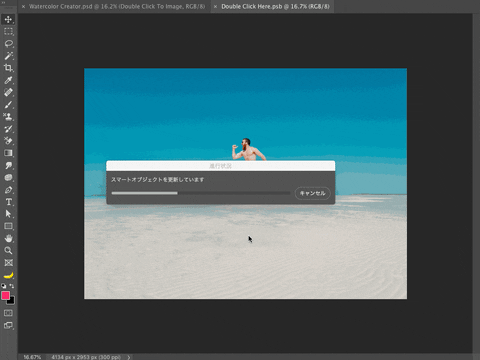Image resolution: width=480 pixels, height=360 pixels.
Task: Select the Magic Wand tool
Action: pos(8,56)
